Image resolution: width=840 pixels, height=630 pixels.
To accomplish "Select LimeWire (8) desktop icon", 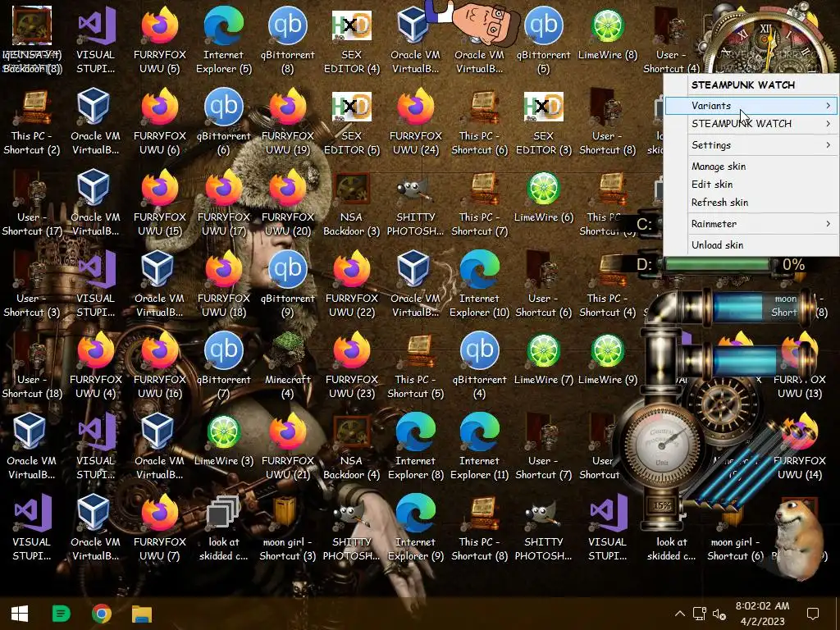I will [608, 33].
